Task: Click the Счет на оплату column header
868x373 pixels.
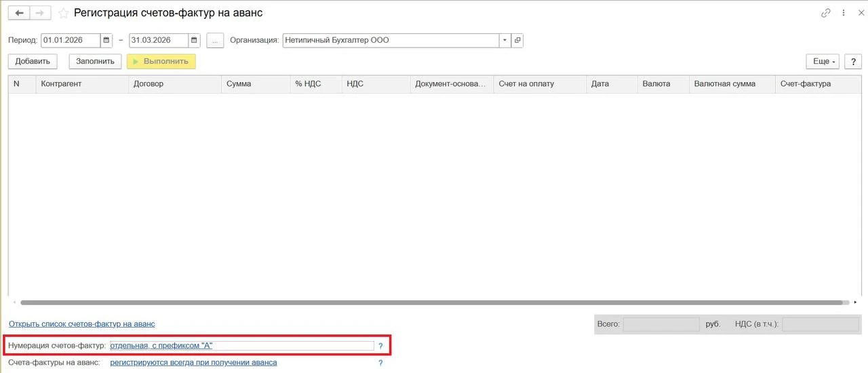Action: pyautogui.click(x=540, y=84)
